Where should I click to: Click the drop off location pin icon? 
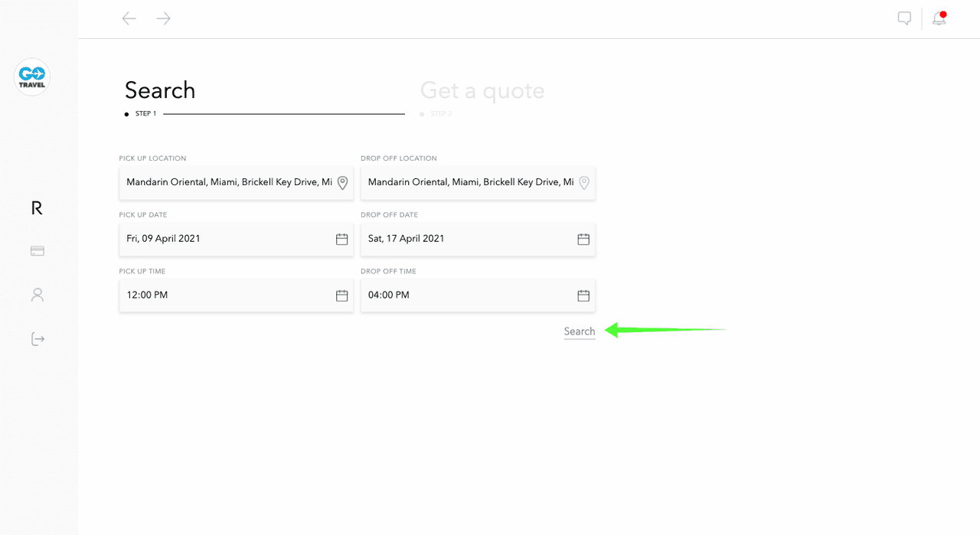pos(583,183)
